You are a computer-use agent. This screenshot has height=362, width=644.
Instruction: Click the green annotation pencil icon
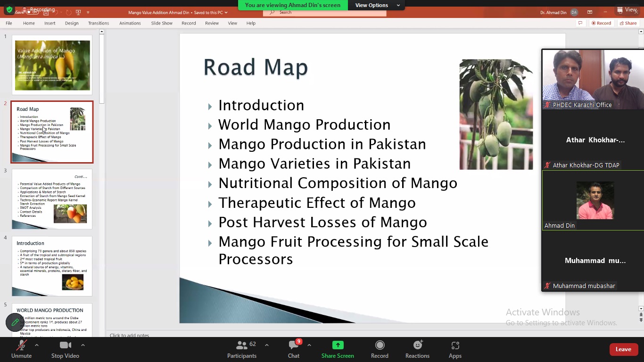click(15, 322)
